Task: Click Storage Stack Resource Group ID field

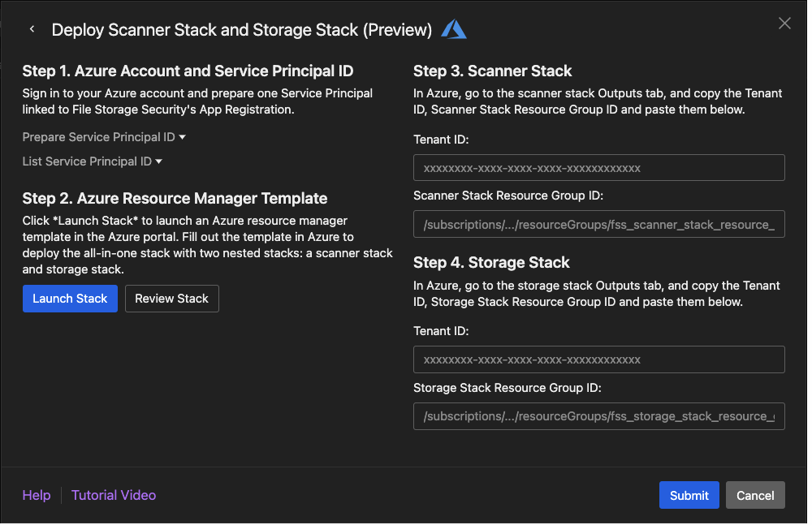Action: [x=598, y=416]
